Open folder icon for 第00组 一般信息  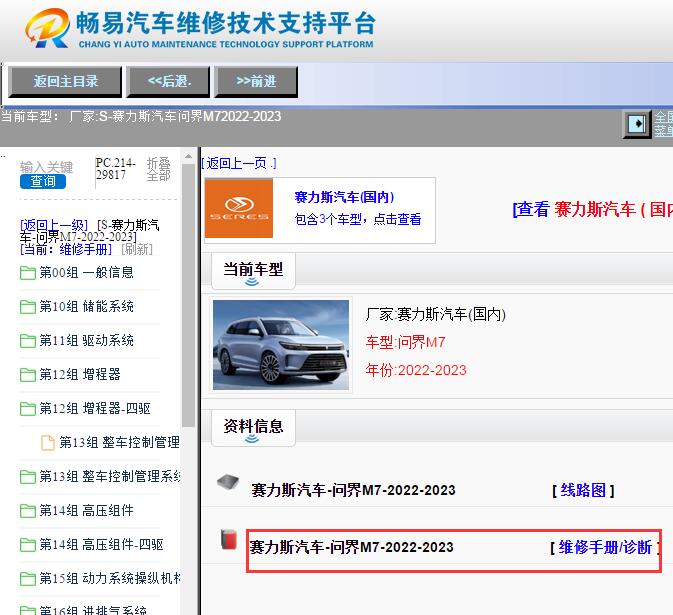pyautogui.click(x=28, y=273)
